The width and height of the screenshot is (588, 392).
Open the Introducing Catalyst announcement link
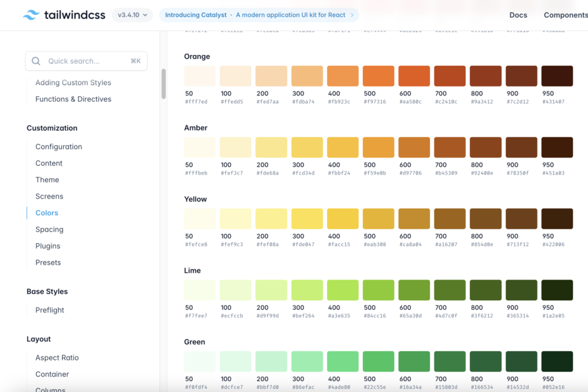pyautogui.click(x=259, y=15)
